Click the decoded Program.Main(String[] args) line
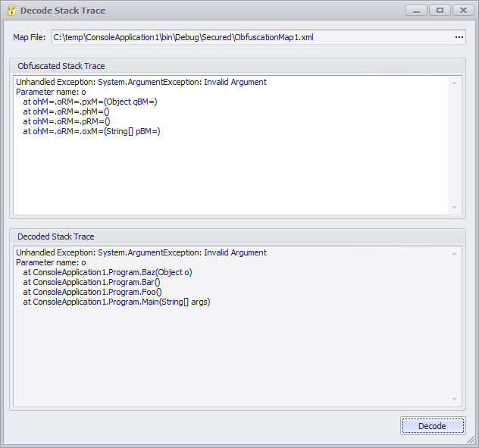Image resolution: width=479 pixels, height=448 pixels. [x=115, y=302]
